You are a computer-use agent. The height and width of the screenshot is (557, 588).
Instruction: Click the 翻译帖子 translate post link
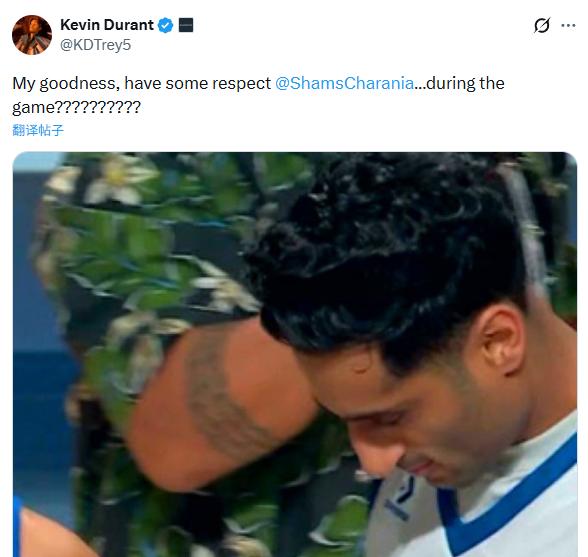38,130
